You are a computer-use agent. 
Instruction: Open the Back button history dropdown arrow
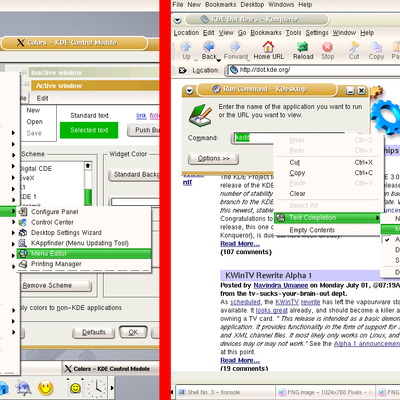(x=219, y=60)
